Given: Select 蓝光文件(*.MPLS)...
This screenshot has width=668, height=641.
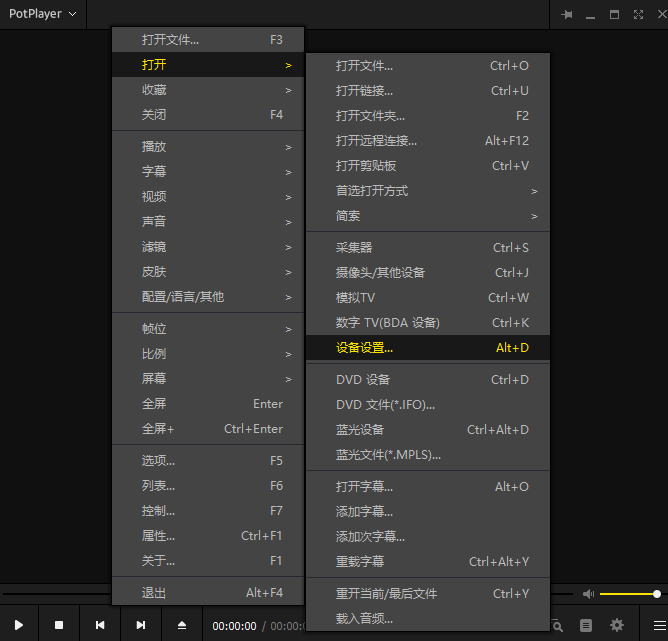Looking at the screenshot, I should 428,454.
